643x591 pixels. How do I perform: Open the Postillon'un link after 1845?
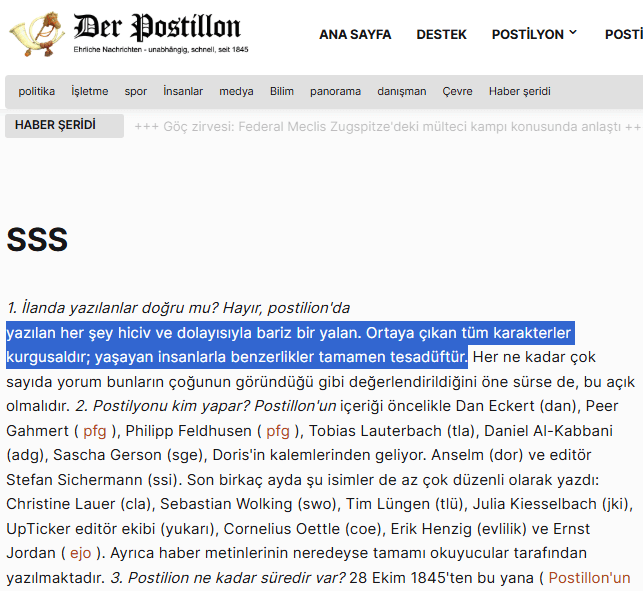point(589,578)
